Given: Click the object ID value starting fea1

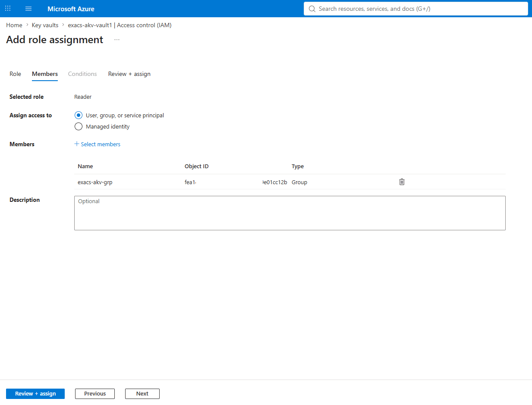Looking at the screenshot, I should 236,182.
